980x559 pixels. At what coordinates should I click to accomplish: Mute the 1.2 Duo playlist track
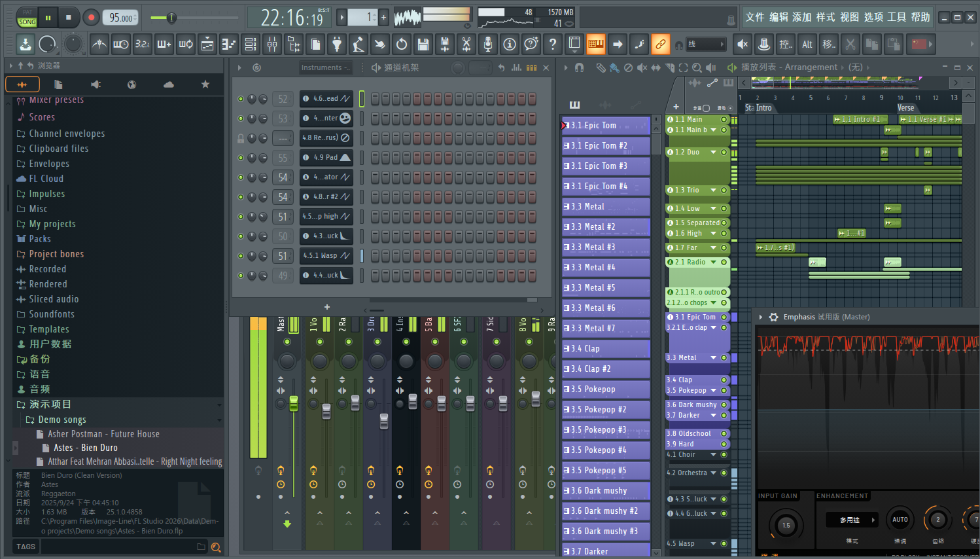(724, 153)
